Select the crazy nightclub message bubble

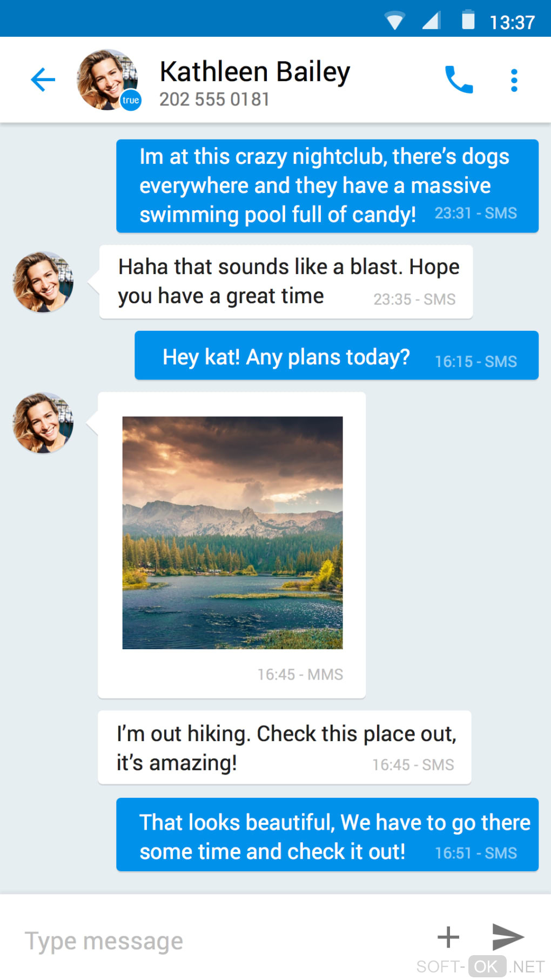[x=327, y=186]
